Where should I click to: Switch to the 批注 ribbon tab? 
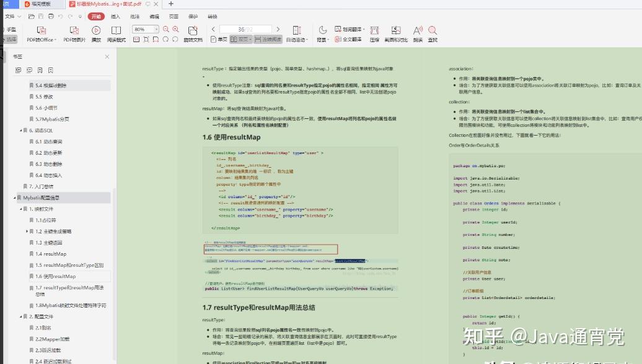(134, 16)
